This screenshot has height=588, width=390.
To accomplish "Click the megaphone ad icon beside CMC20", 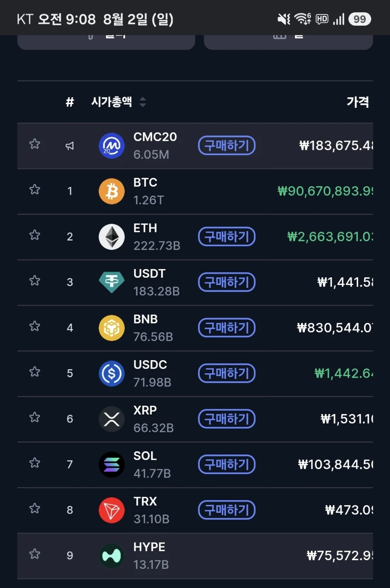I will point(70,146).
